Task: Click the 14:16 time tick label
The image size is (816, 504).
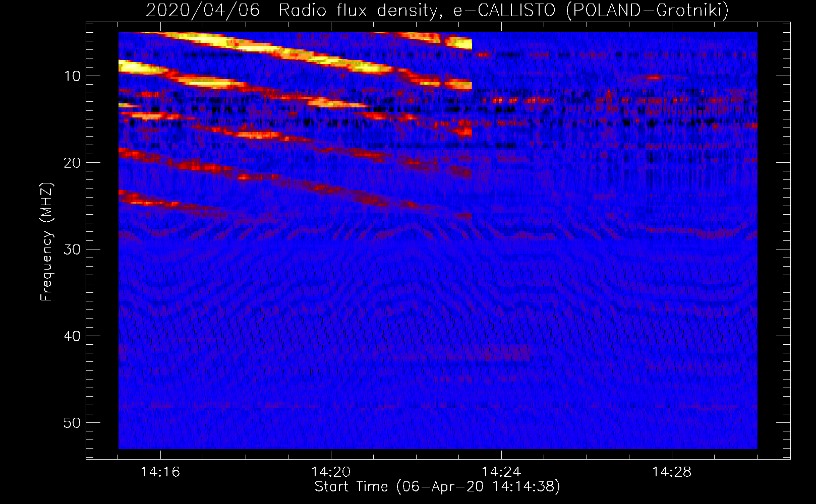Action: tap(160, 472)
